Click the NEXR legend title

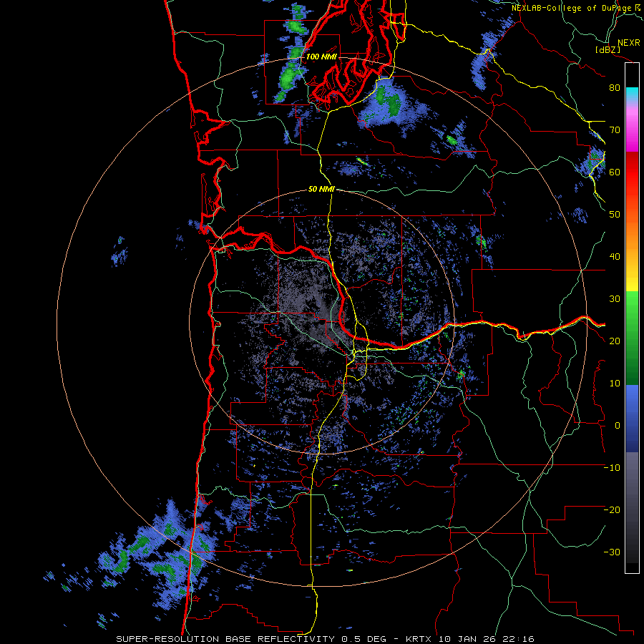tap(628, 43)
